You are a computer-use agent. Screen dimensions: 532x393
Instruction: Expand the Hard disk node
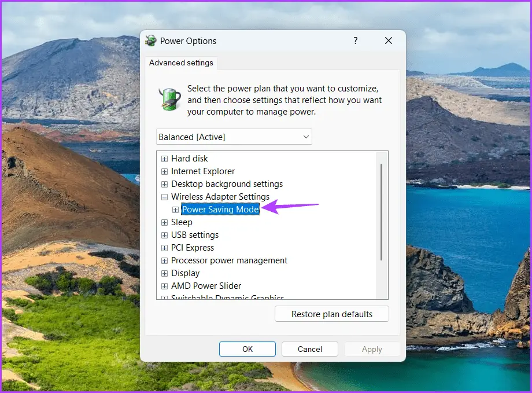165,159
